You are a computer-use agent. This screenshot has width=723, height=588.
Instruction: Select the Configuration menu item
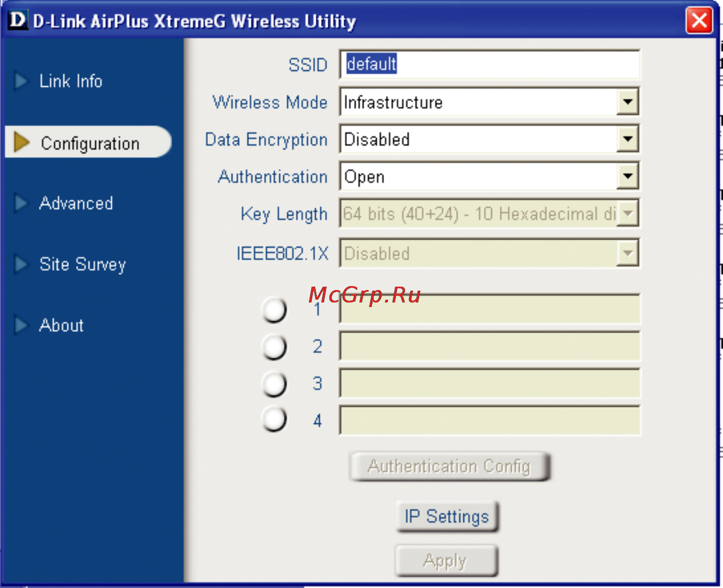pos(88,142)
